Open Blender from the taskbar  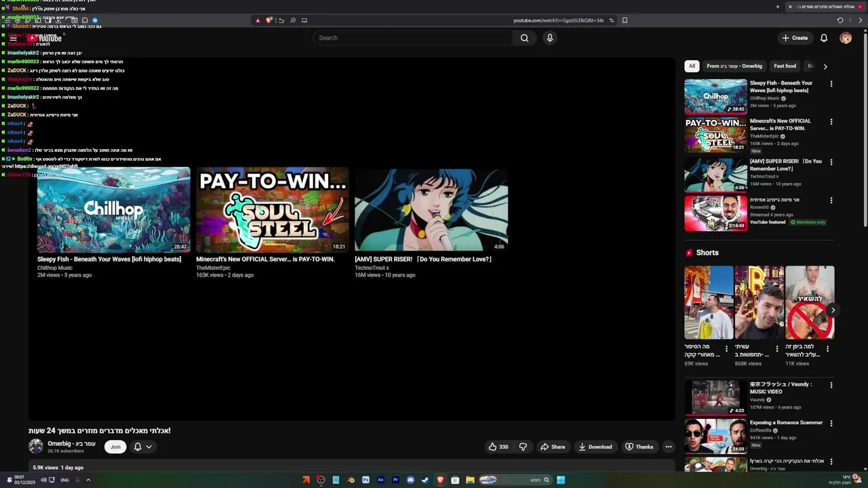(351, 480)
